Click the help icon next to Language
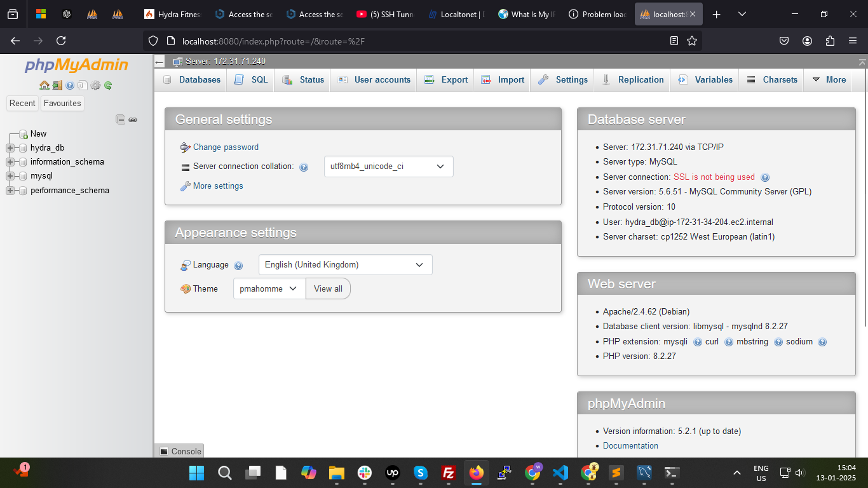The height and width of the screenshot is (488, 868). [x=238, y=266]
